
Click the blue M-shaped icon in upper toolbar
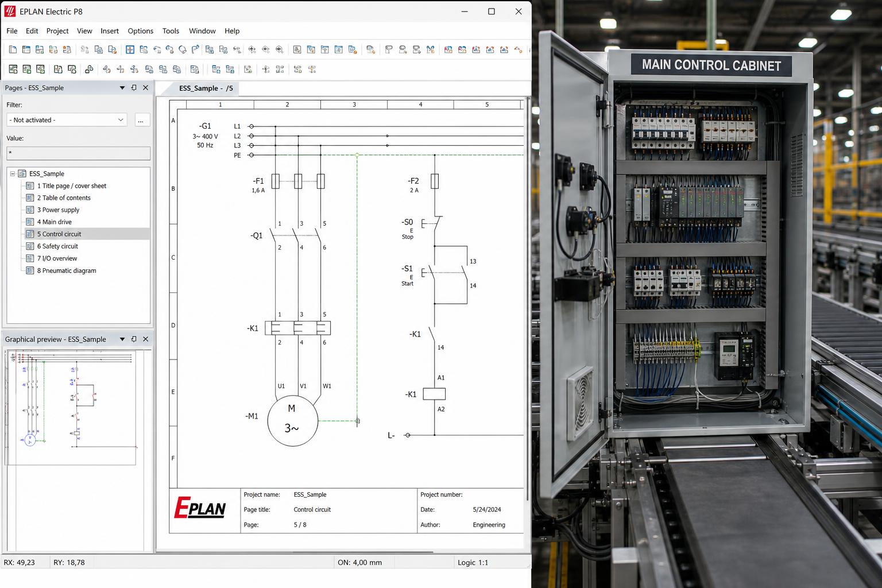pyautogui.click(x=431, y=50)
